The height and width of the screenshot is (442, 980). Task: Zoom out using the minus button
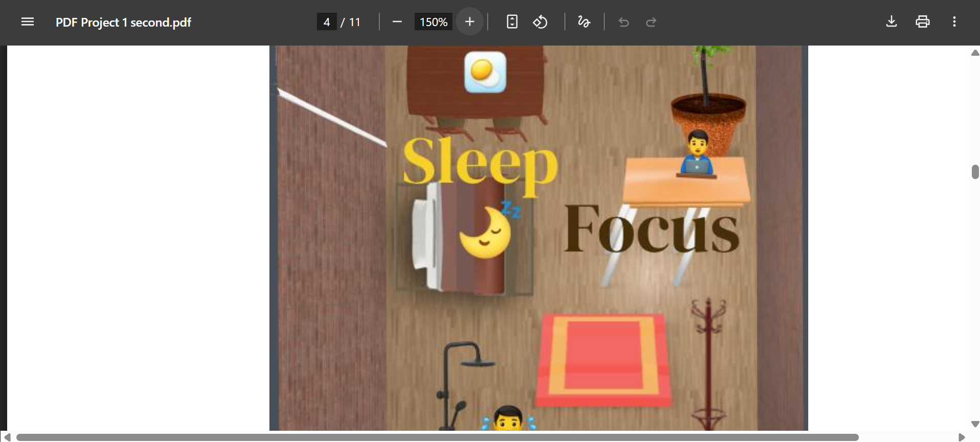[x=397, y=22]
